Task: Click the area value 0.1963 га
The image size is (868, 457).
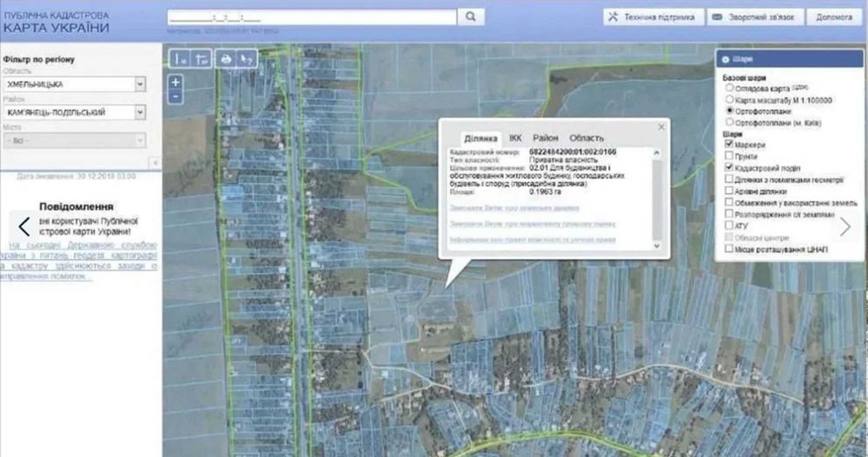Action: tap(545, 192)
